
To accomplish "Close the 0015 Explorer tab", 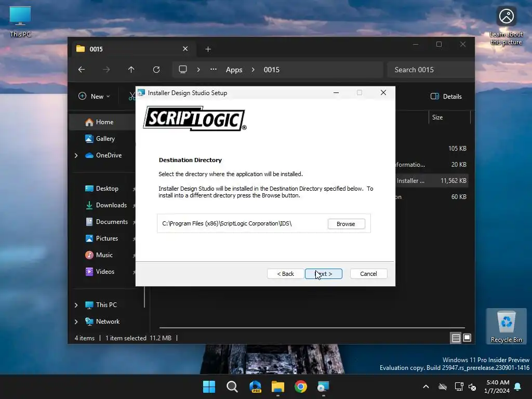I will [x=185, y=49].
